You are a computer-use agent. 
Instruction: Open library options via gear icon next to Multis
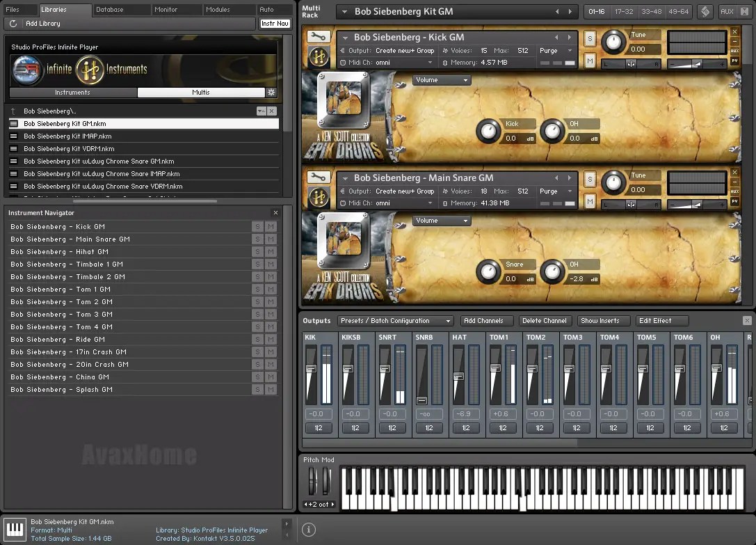click(x=271, y=92)
